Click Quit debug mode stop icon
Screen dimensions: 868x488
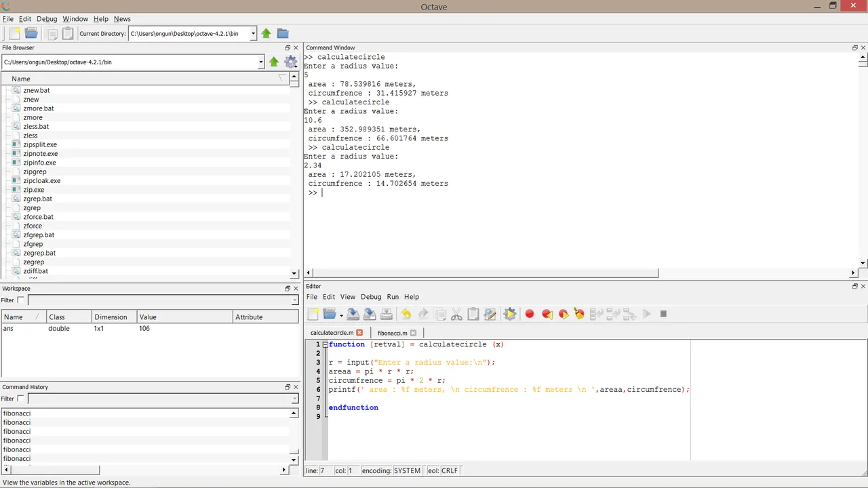point(663,314)
